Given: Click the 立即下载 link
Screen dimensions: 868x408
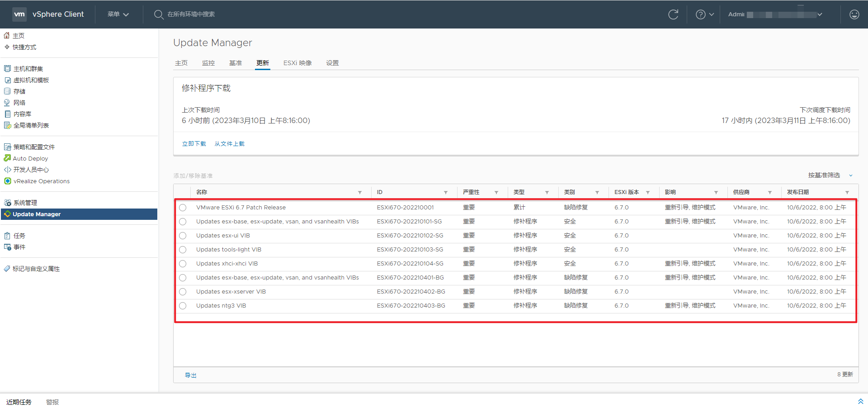Looking at the screenshot, I should pyautogui.click(x=194, y=144).
